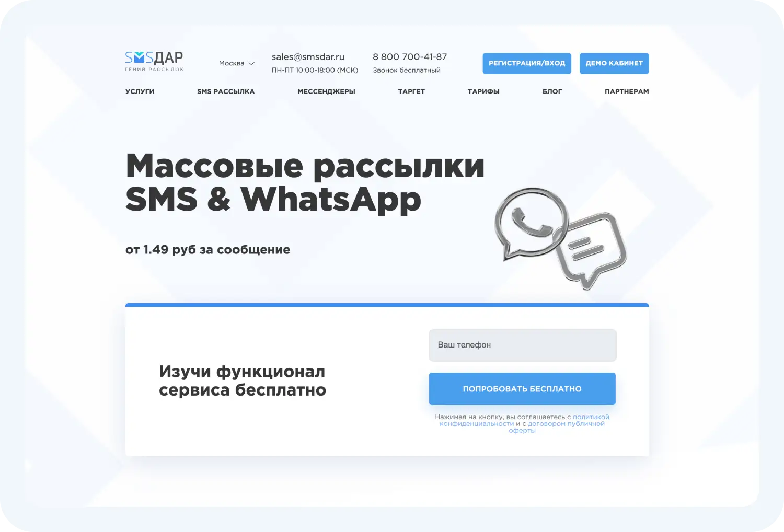
Task: Visit the БЛОГ page
Action: click(552, 91)
